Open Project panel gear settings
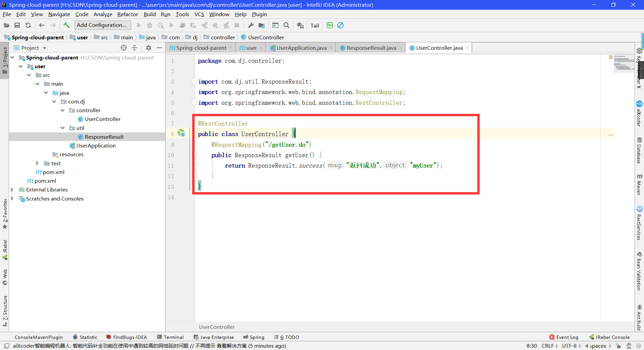 coord(149,48)
